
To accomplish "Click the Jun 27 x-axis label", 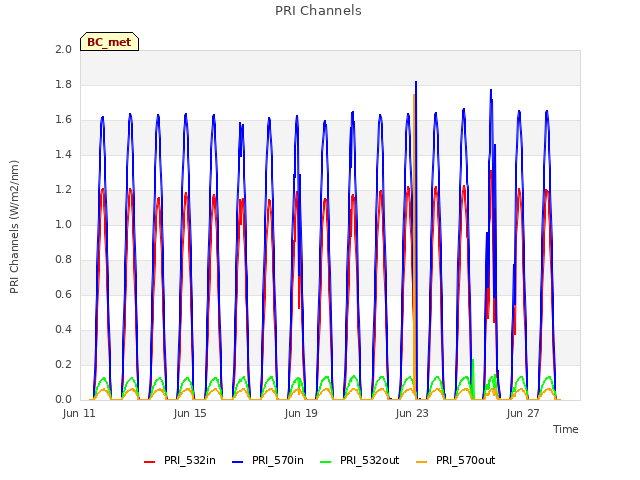I will coord(523,413).
